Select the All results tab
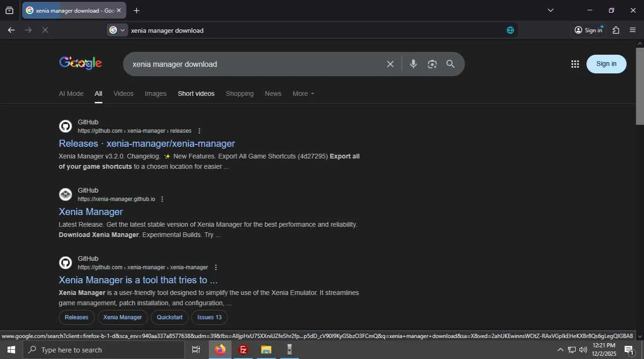The height and width of the screenshot is (359, 644). tap(98, 93)
